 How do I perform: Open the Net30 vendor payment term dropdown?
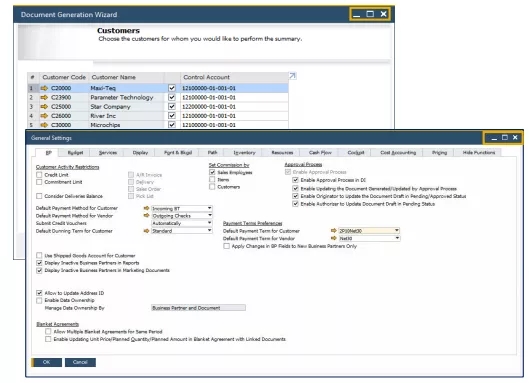coord(397,238)
